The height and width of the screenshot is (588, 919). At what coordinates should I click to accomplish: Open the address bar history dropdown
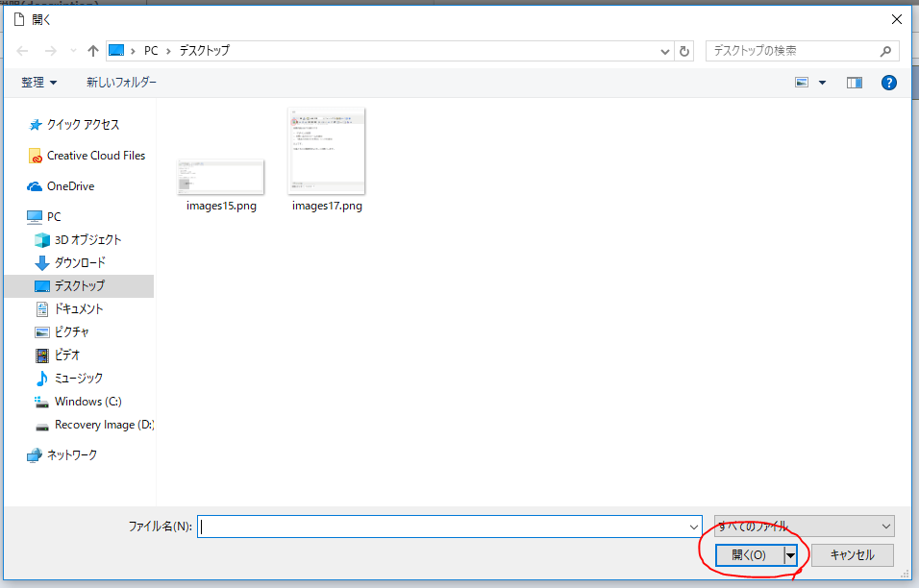point(665,51)
